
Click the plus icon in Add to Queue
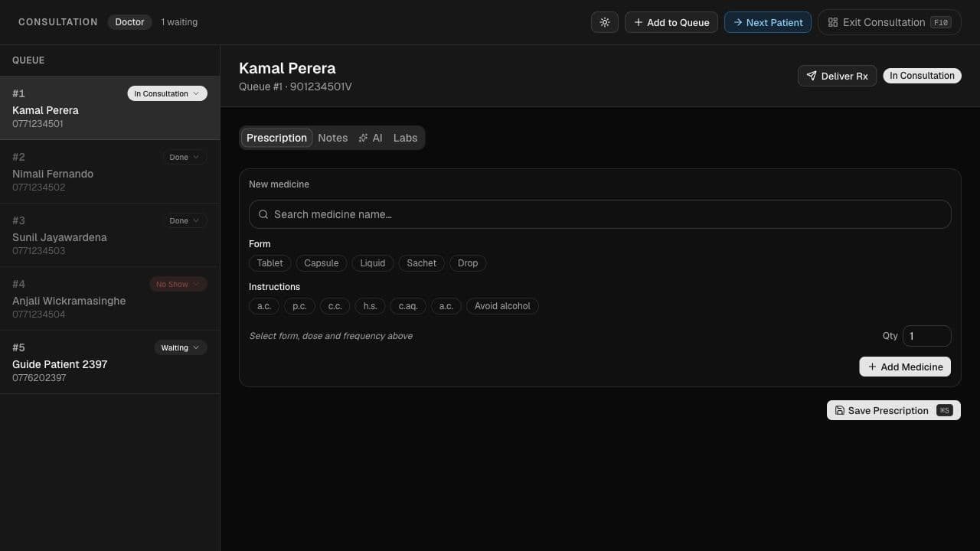tap(639, 22)
